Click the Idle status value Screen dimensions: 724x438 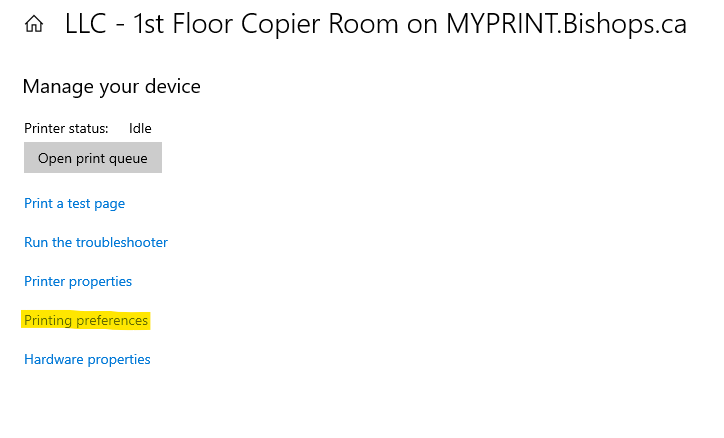(x=140, y=128)
